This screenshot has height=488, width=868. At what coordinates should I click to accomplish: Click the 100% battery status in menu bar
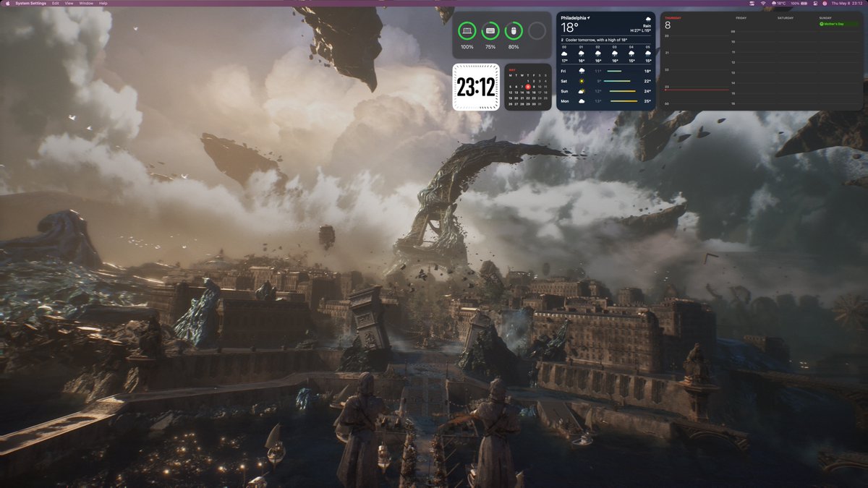pos(799,3)
